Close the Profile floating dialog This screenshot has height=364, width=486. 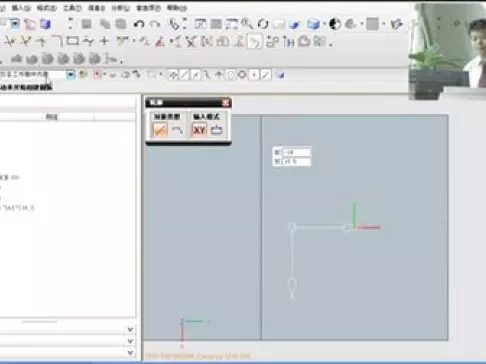point(226,102)
